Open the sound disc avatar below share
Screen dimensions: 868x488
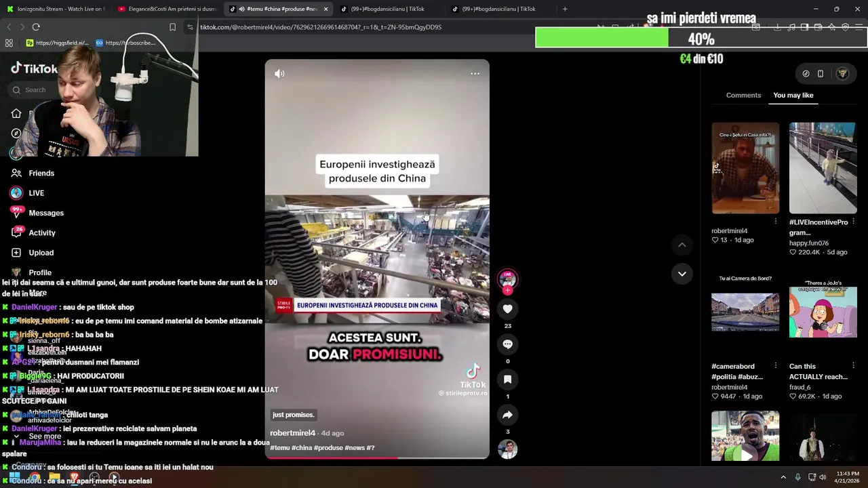(x=507, y=449)
